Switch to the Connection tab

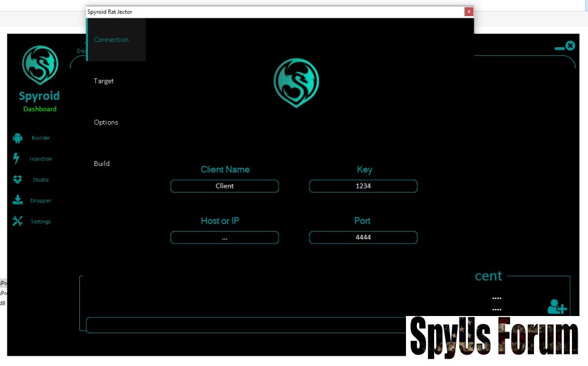[111, 40]
